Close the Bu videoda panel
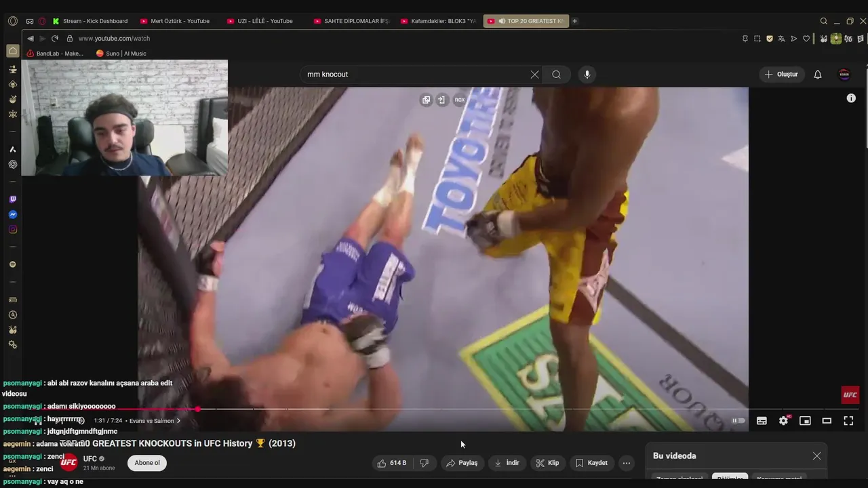 coord(816,456)
